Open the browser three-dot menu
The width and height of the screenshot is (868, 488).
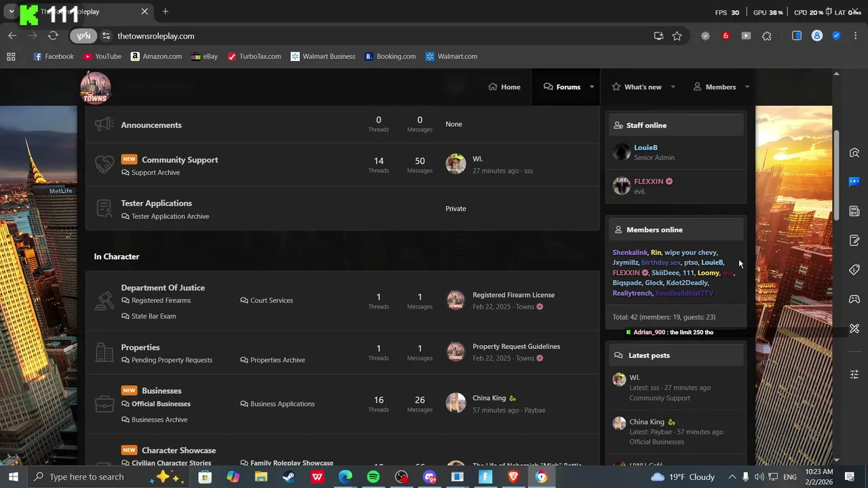[856, 36]
